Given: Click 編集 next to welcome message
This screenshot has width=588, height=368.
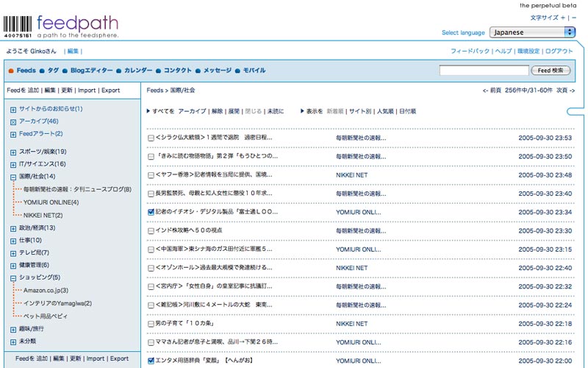Looking at the screenshot, I should [x=73, y=51].
